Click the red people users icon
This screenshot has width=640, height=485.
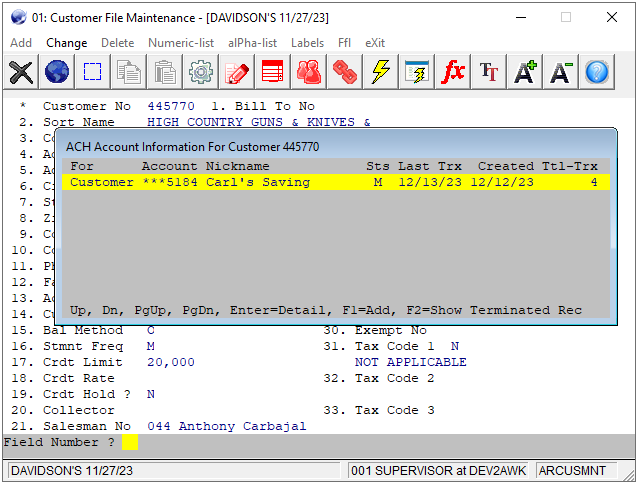coord(308,72)
